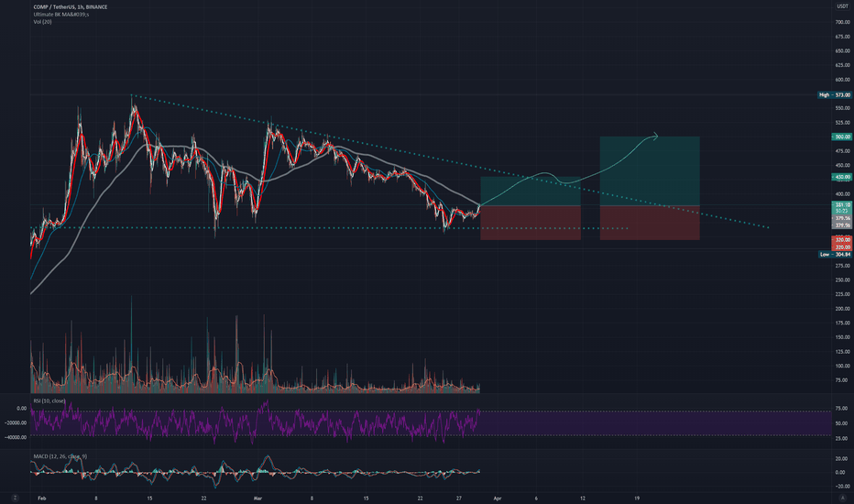
Task: Click the Apr date label on time axis
Action: 498,498
